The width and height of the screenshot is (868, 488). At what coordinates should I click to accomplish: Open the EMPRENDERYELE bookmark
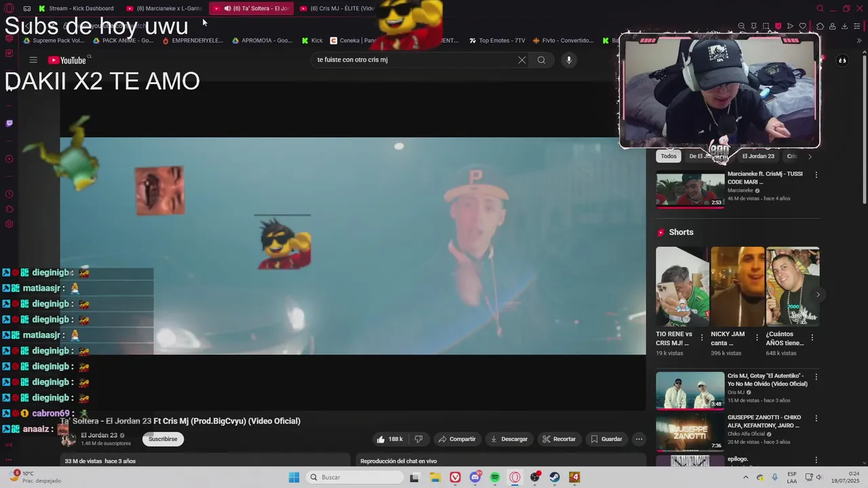click(193, 41)
